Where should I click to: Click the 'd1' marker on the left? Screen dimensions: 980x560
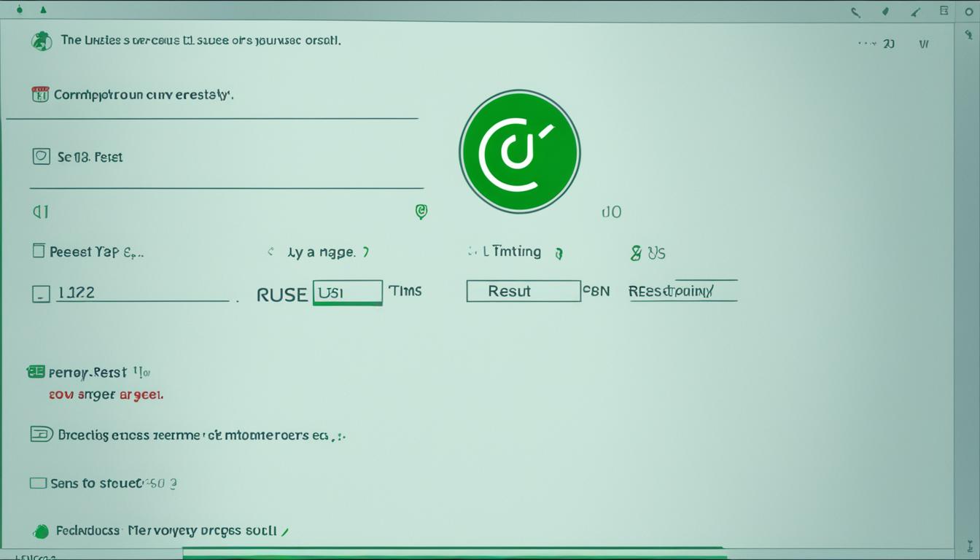[41, 211]
